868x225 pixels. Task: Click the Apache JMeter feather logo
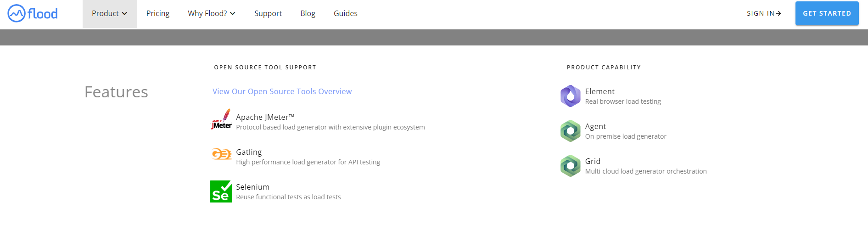[x=221, y=119]
